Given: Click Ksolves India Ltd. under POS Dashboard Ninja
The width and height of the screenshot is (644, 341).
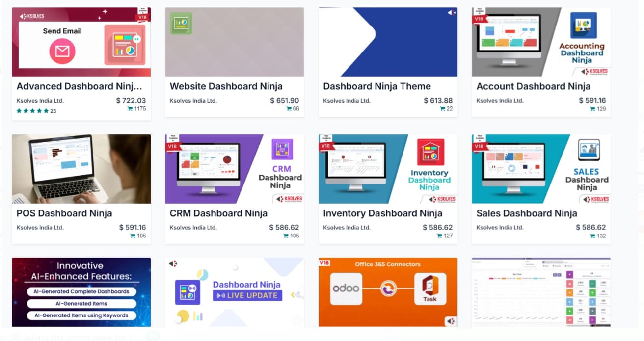Looking at the screenshot, I should 40,228.
